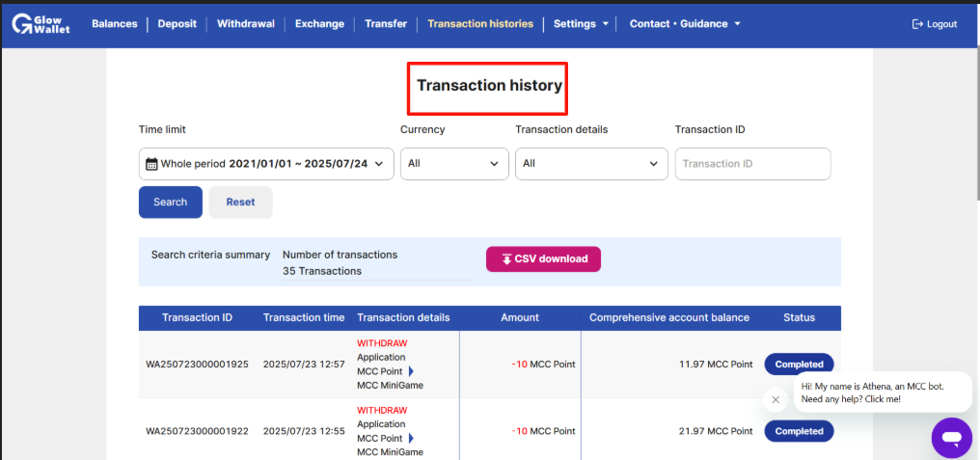Navigate to the Deposit page
Viewport: 980px width, 460px height.
177,24
